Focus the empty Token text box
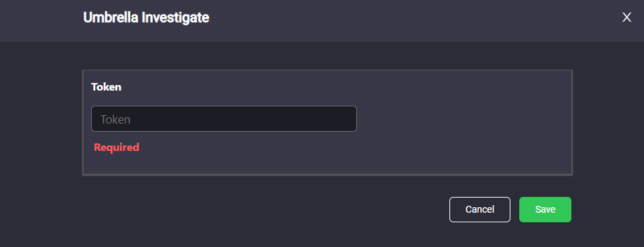 pyautogui.click(x=224, y=119)
